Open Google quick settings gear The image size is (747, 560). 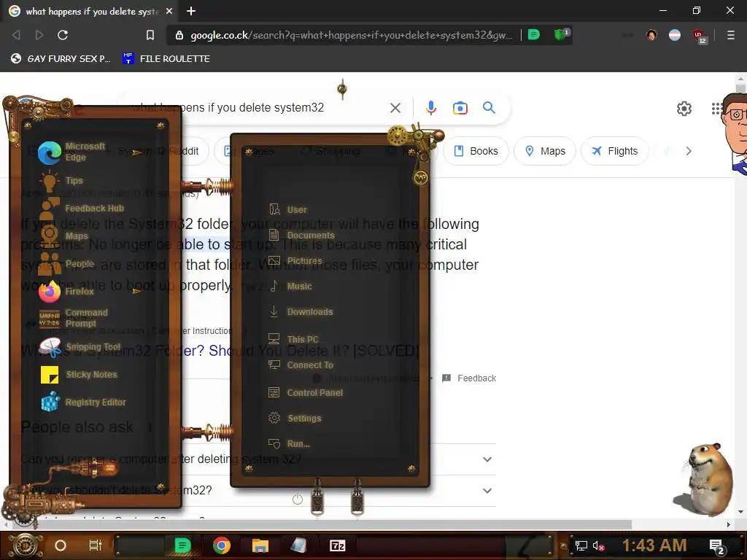tap(684, 109)
